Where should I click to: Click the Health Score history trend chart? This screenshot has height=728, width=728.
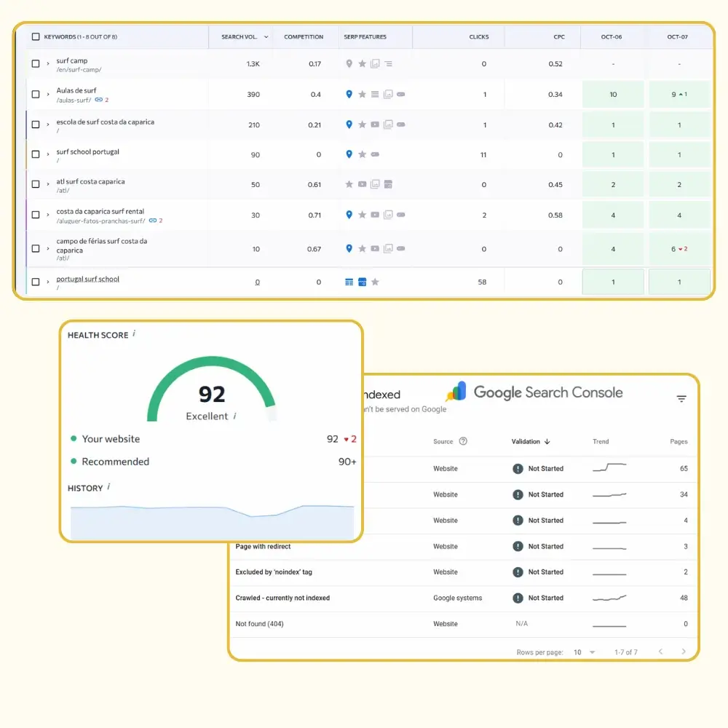[211, 517]
